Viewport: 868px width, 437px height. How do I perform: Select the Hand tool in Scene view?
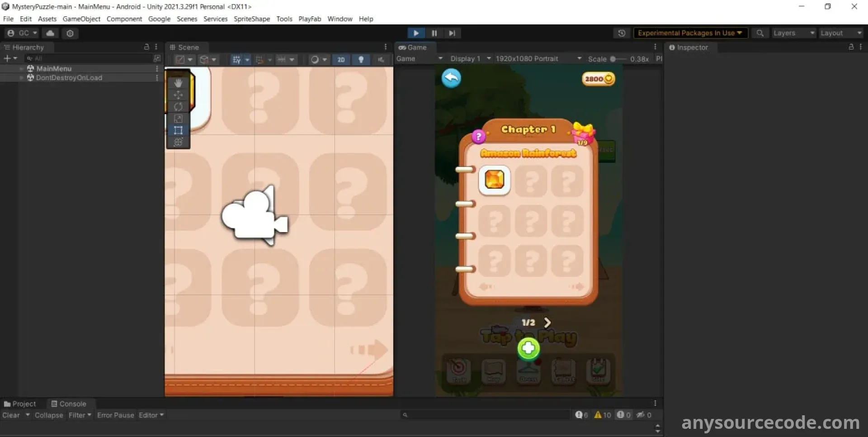(178, 83)
